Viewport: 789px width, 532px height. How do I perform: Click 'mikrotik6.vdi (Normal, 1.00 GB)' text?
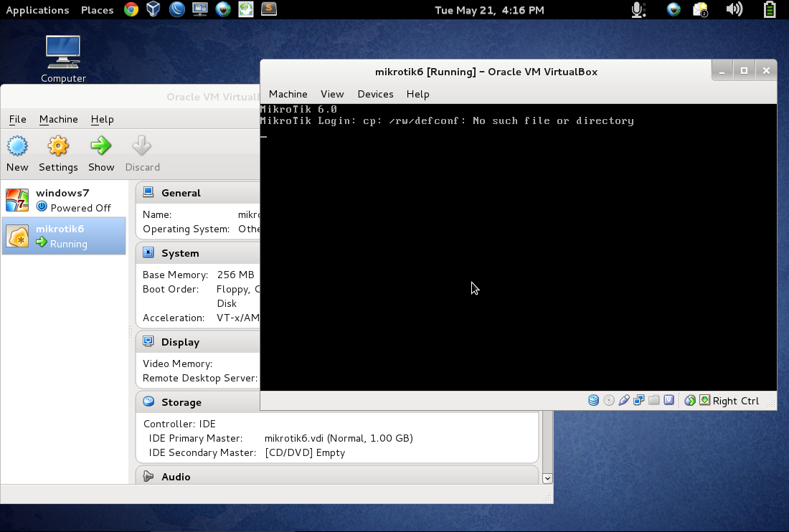tap(339, 438)
